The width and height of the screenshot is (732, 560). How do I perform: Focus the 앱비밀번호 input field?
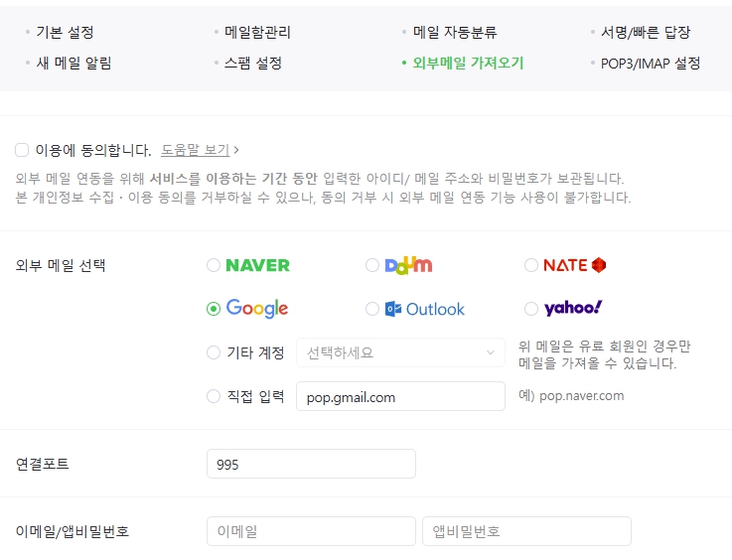[x=526, y=531]
